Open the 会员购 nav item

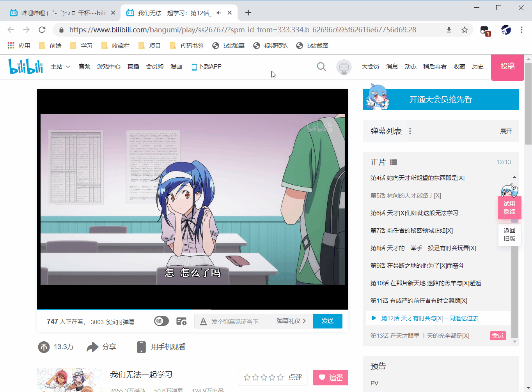pyautogui.click(x=155, y=67)
